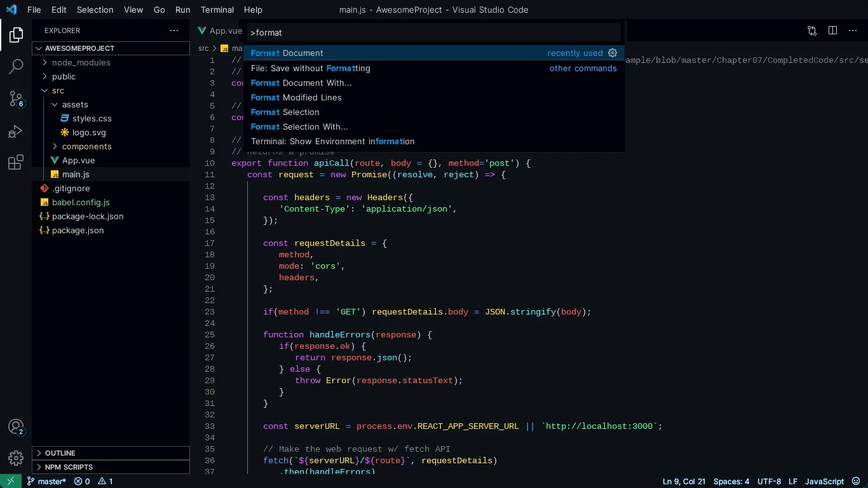Open the Terminal menu
The width and height of the screenshot is (868, 488).
click(x=217, y=10)
